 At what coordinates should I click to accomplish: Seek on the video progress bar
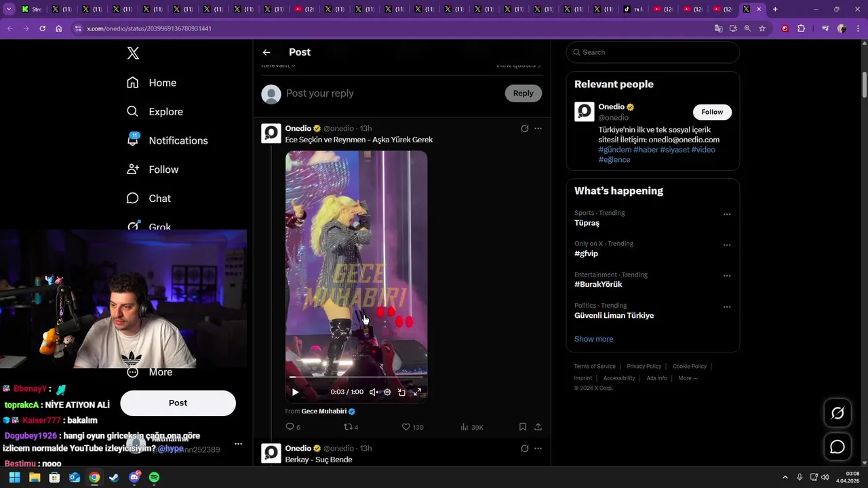click(x=356, y=377)
